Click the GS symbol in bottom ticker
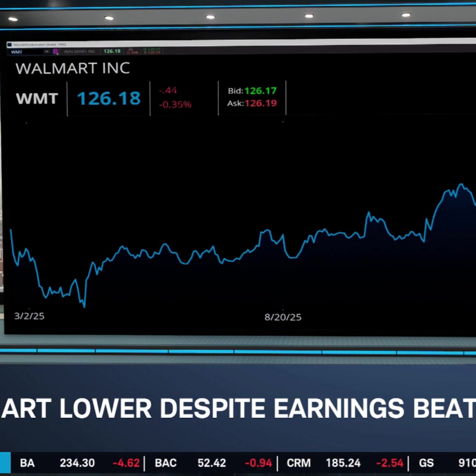This screenshot has width=476, height=476. 426,463
